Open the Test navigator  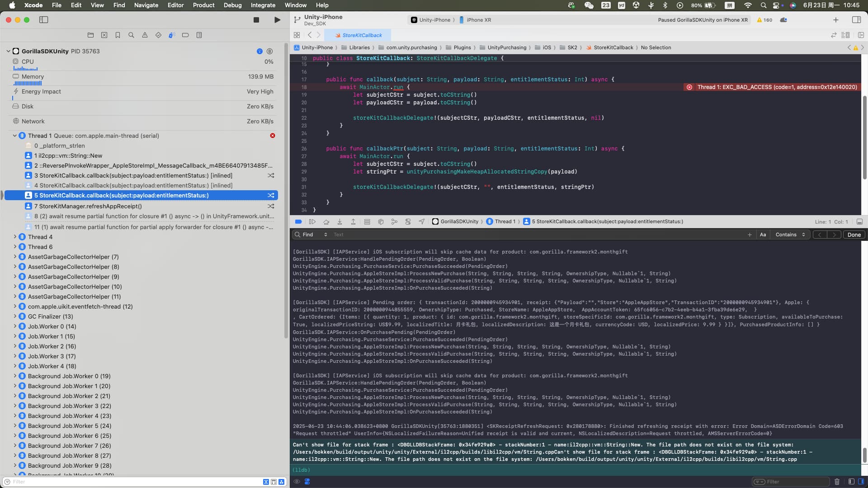[158, 35]
